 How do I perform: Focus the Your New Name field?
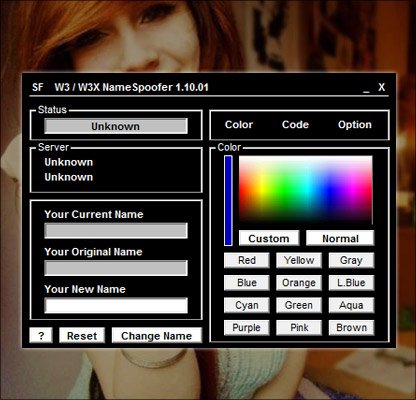click(x=116, y=305)
